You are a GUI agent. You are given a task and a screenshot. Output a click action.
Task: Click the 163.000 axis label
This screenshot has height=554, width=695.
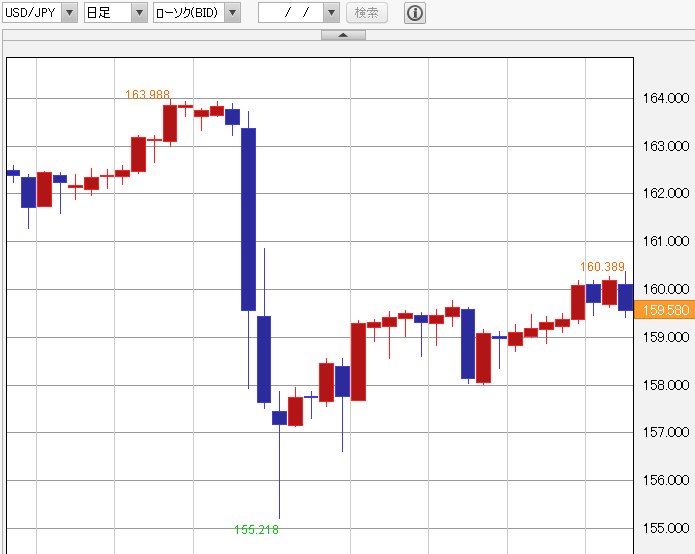pyautogui.click(x=666, y=146)
